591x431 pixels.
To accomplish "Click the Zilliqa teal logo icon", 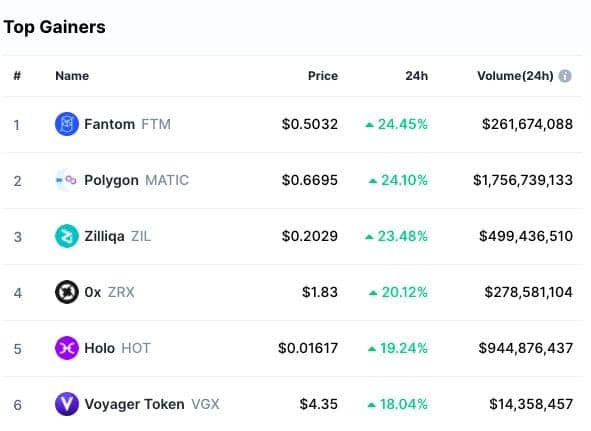I will [67, 236].
